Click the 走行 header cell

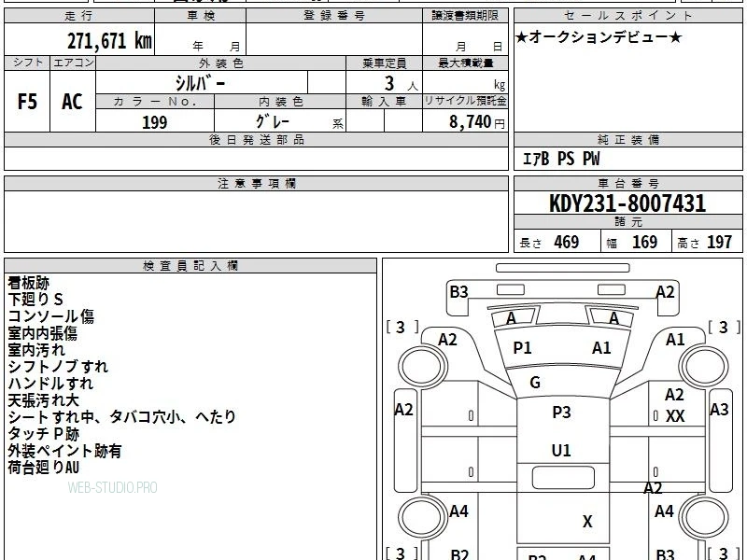(79, 15)
